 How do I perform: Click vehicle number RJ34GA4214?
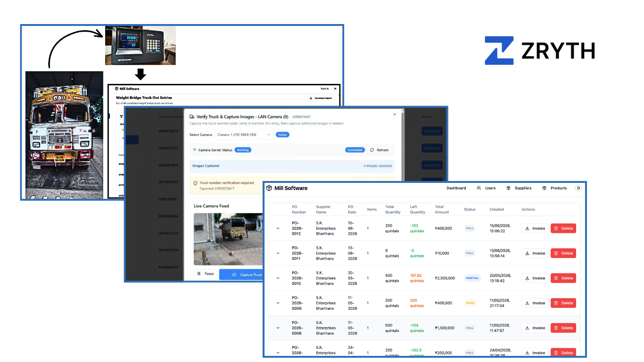(x=168, y=267)
